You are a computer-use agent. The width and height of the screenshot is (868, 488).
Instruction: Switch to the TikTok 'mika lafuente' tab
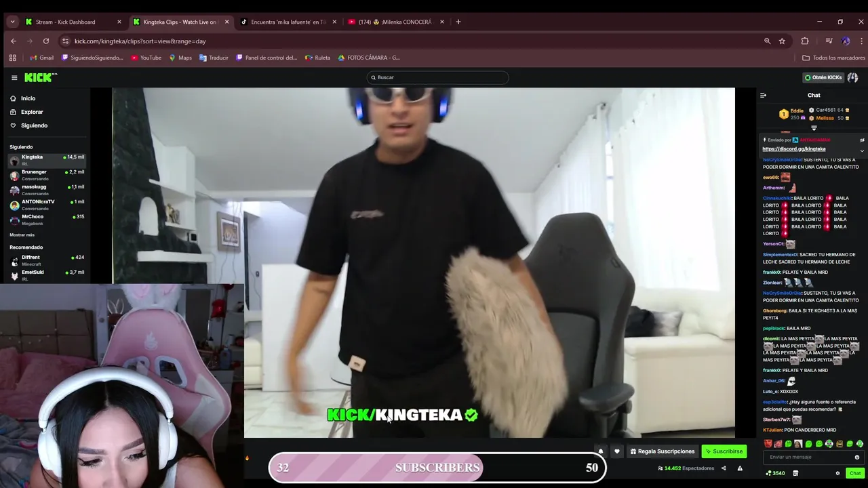pos(289,22)
